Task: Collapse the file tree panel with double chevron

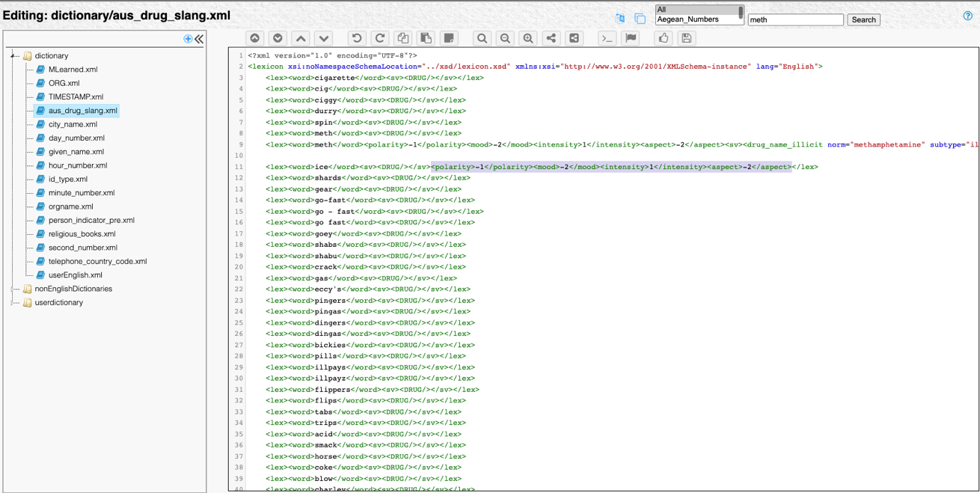Action: click(x=199, y=39)
